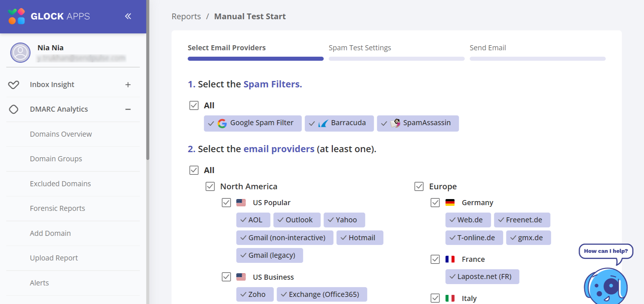Image resolution: width=644 pixels, height=304 pixels.
Task: Toggle the Barracuda spam filter chip
Action: 339,123
